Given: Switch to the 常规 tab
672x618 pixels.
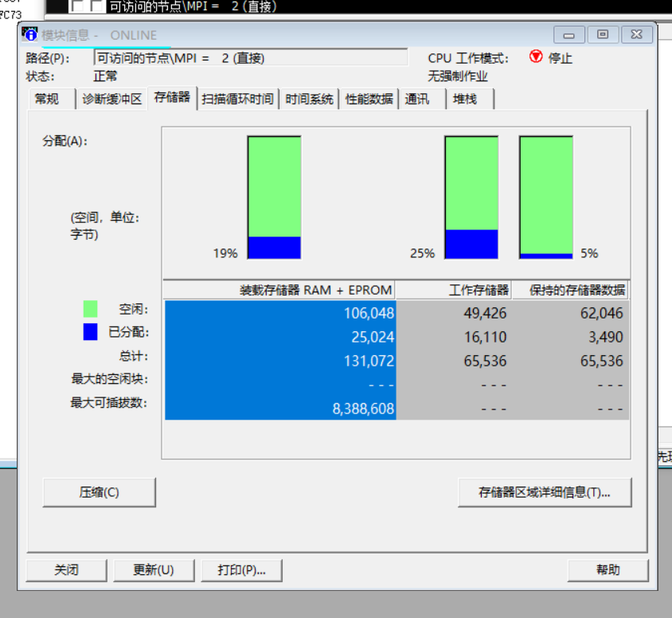Looking at the screenshot, I should point(46,99).
